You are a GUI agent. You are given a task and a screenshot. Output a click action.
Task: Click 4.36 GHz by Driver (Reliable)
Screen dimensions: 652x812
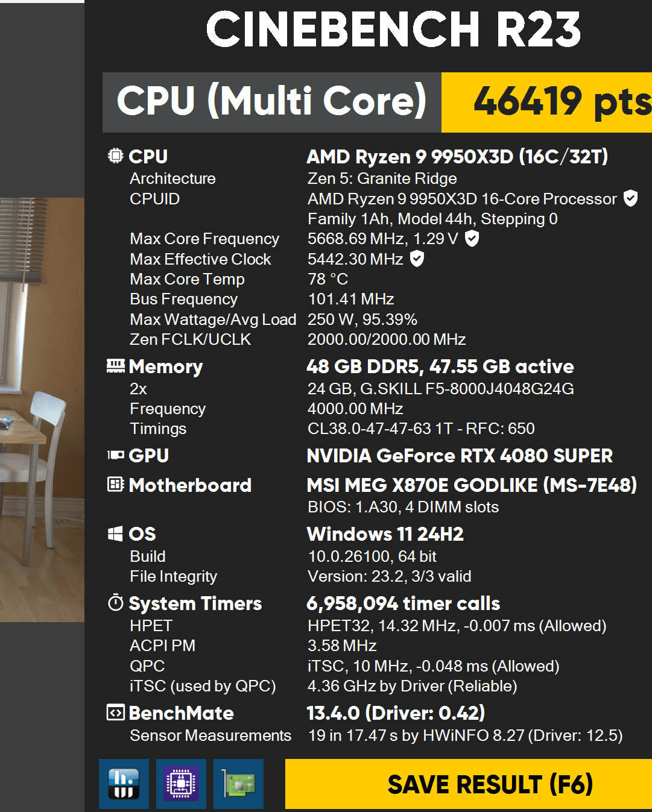tap(412, 686)
